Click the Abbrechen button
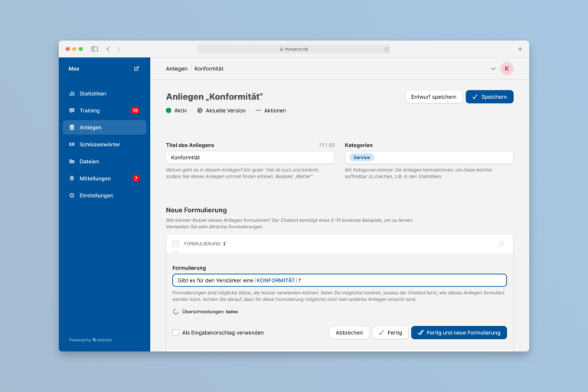588x392 pixels. (349, 333)
